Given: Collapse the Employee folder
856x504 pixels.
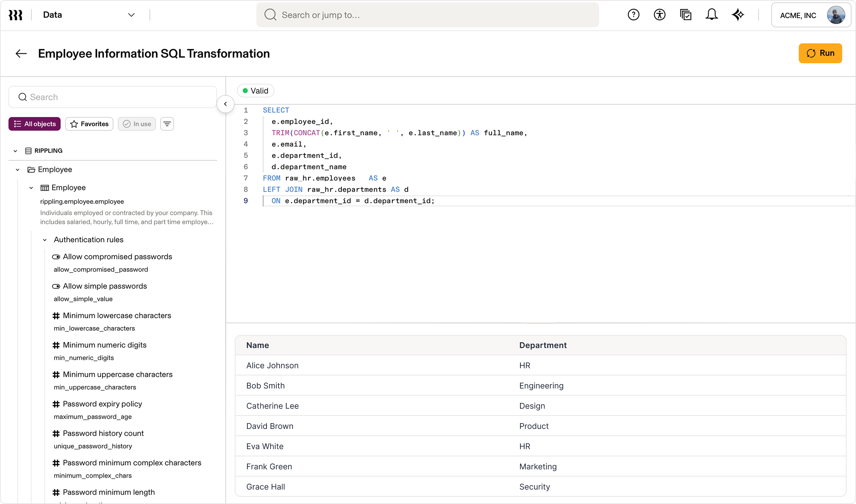Looking at the screenshot, I should tap(17, 170).
